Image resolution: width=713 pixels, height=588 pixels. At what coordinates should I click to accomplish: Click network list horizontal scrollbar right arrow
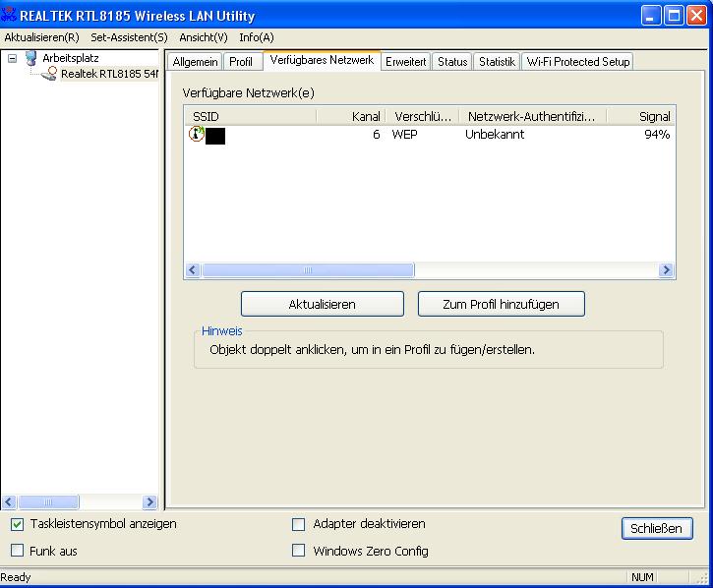pos(666,270)
